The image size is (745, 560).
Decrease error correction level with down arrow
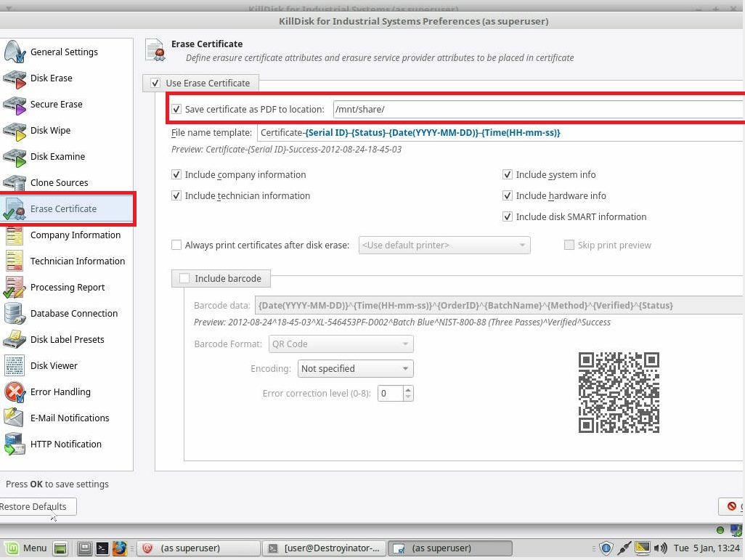[x=408, y=397]
